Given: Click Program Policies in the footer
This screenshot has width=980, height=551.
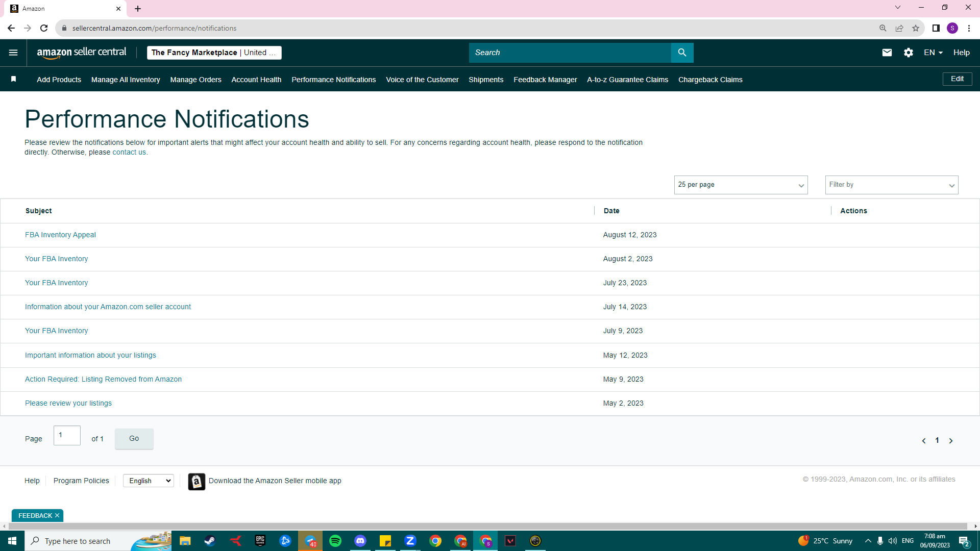Looking at the screenshot, I should (81, 481).
